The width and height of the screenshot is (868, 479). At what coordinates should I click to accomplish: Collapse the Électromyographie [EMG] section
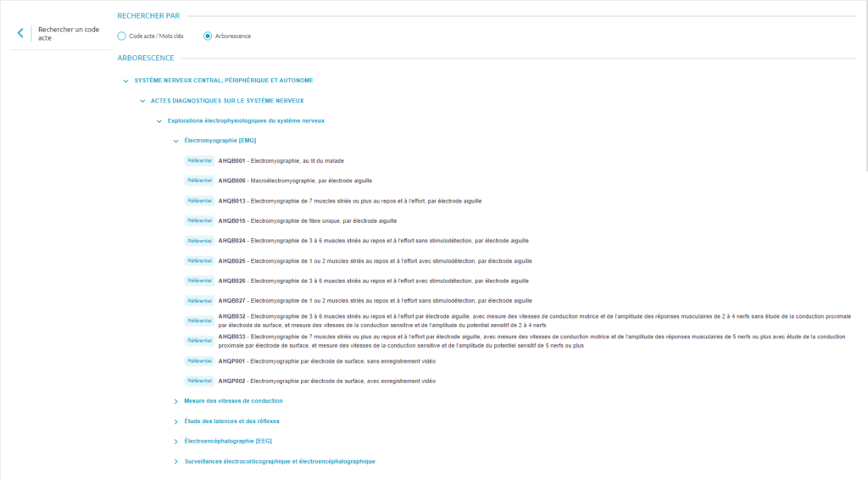(x=176, y=141)
